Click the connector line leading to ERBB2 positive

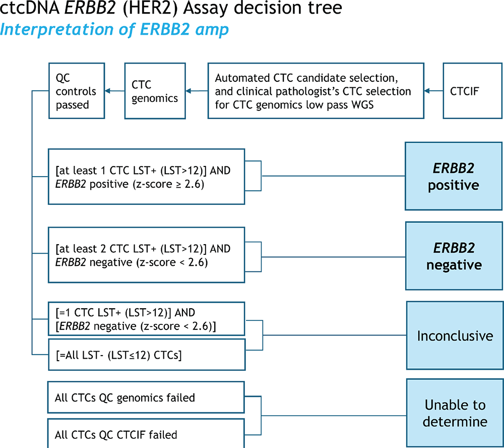(333, 177)
